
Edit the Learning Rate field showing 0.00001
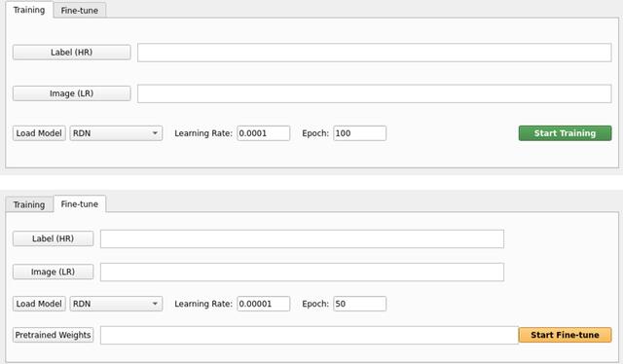[x=264, y=304]
